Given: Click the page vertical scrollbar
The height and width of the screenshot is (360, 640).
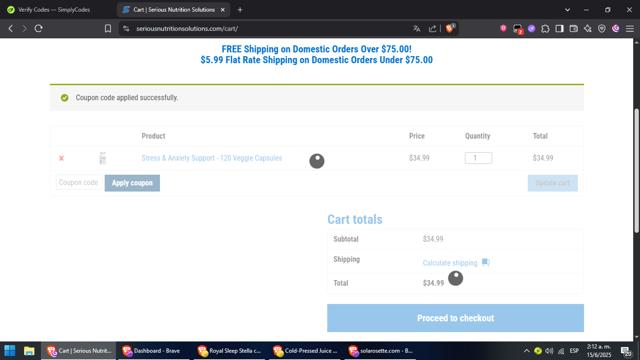Looking at the screenshot, I should [x=636, y=171].
